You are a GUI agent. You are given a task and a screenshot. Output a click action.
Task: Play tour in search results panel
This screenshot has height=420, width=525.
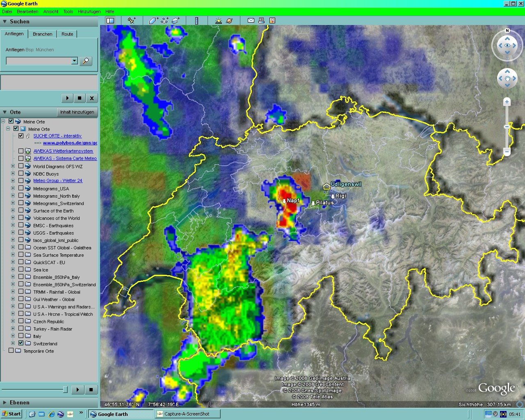67,98
